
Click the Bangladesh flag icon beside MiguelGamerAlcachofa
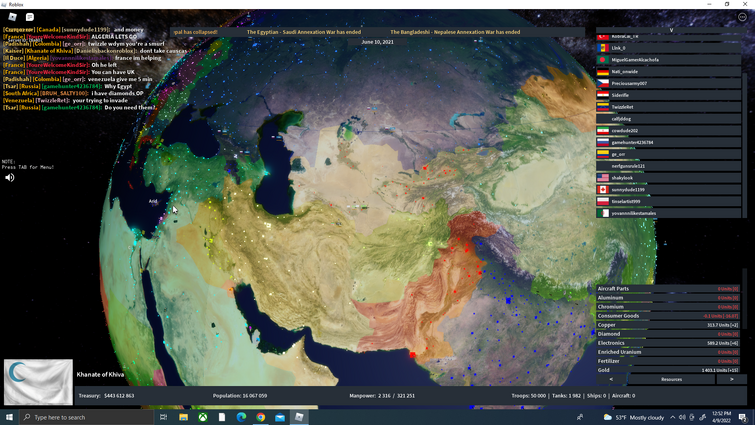click(x=603, y=60)
